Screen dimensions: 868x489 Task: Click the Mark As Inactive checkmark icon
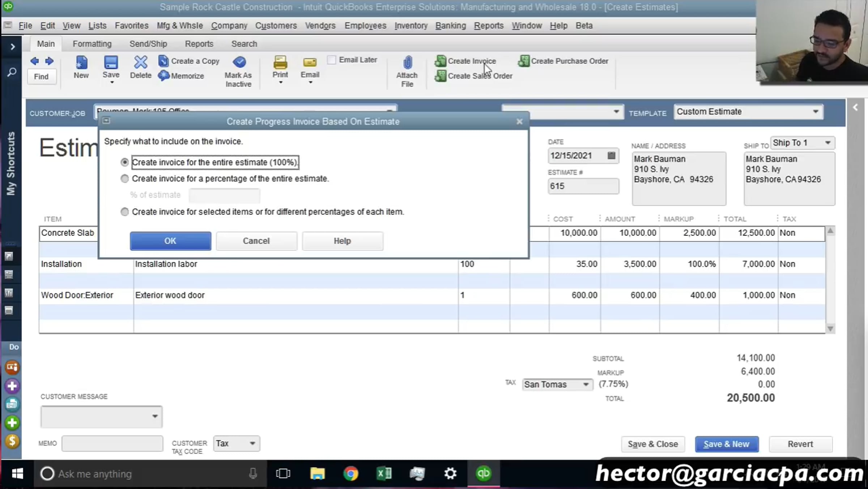coord(239,62)
